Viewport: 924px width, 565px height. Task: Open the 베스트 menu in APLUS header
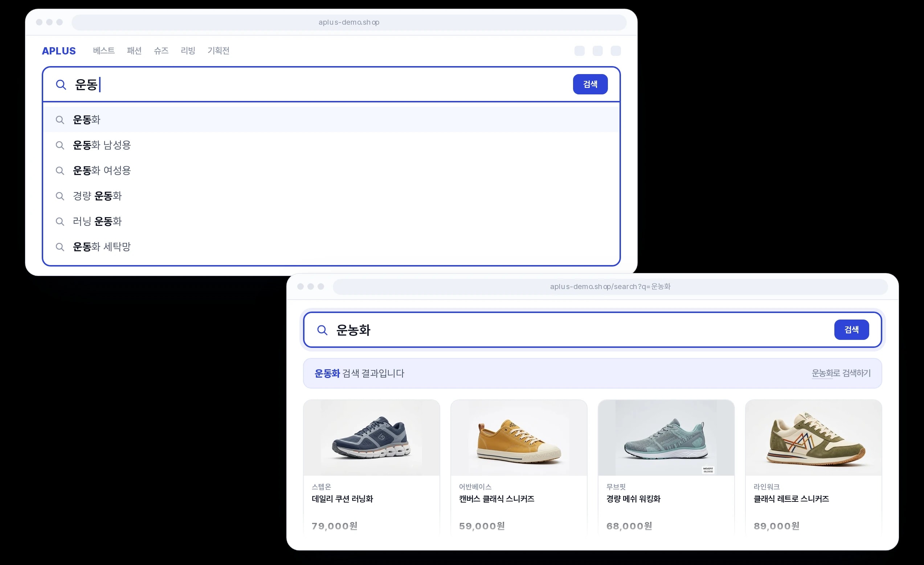click(104, 50)
